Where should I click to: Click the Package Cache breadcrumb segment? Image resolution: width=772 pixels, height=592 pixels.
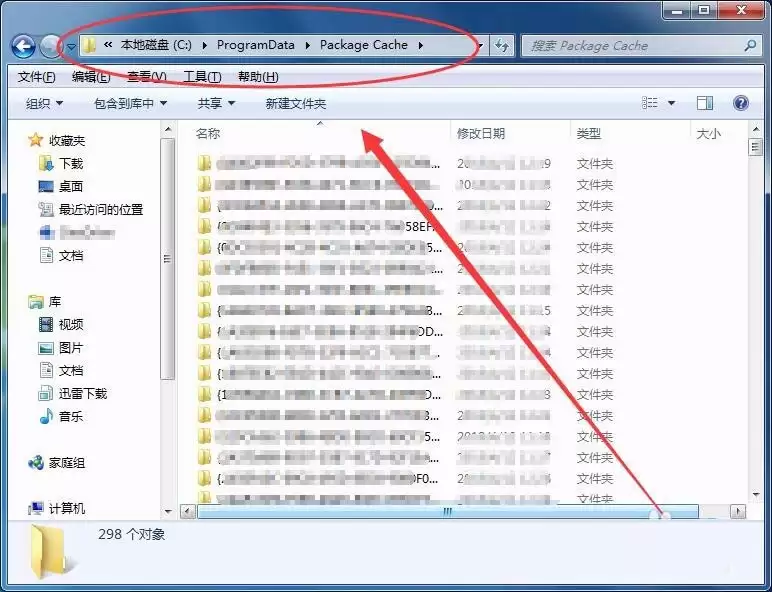click(x=364, y=45)
